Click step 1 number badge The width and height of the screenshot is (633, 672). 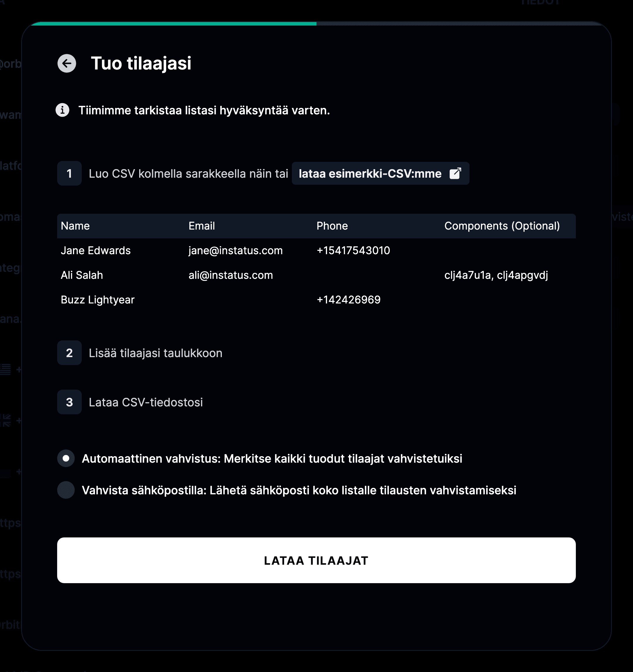(x=69, y=173)
